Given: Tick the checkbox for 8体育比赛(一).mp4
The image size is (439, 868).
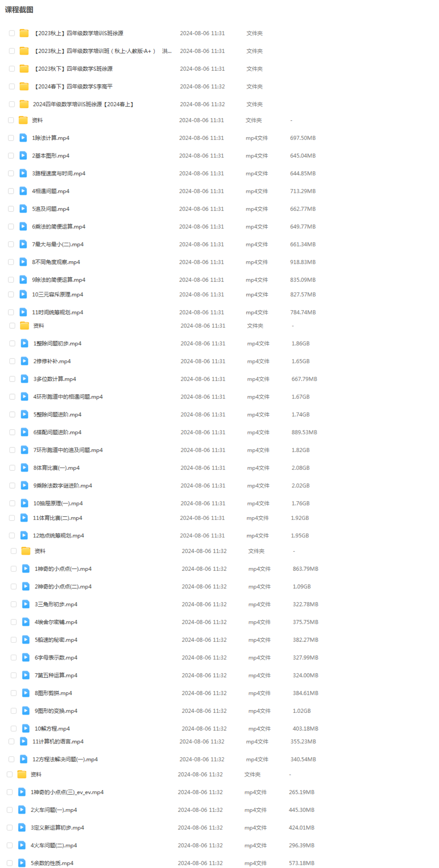Looking at the screenshot, I should point(12,468).
